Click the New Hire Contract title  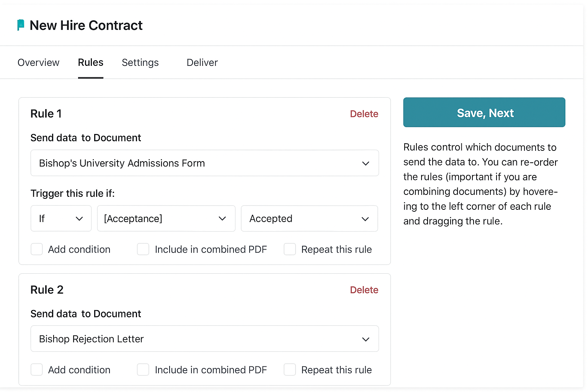(86, 25)
